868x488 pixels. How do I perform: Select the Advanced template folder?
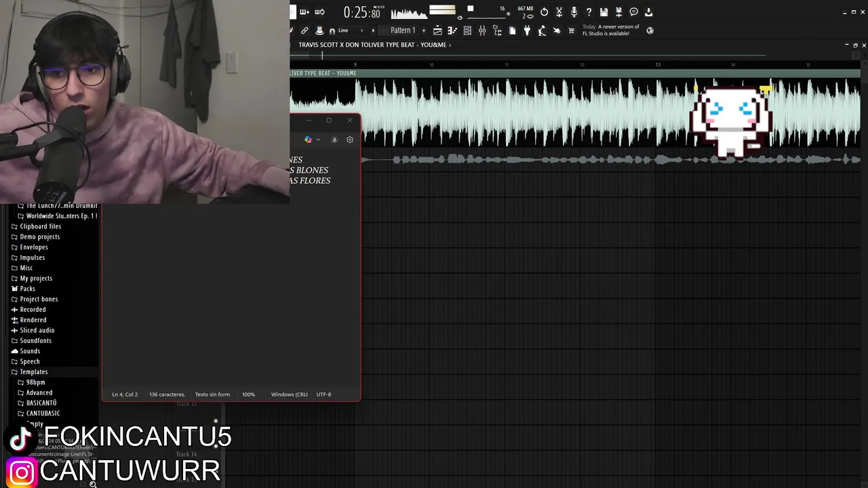35,392
